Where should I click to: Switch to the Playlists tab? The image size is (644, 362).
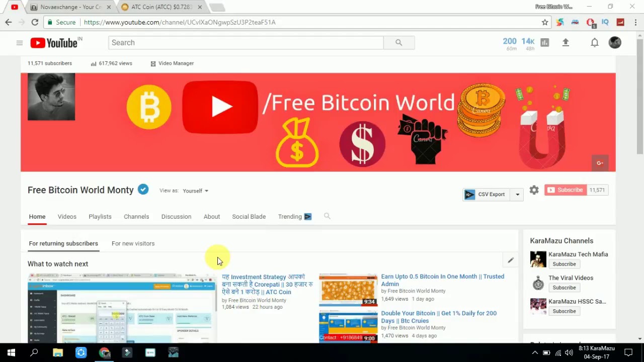pyautogui.click(x=100, y=217)
